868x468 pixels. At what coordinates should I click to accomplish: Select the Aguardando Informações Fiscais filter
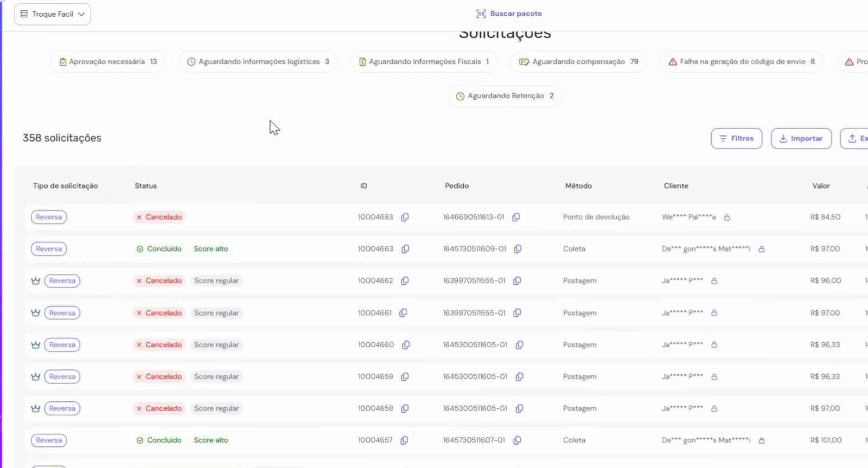(424, 62)
